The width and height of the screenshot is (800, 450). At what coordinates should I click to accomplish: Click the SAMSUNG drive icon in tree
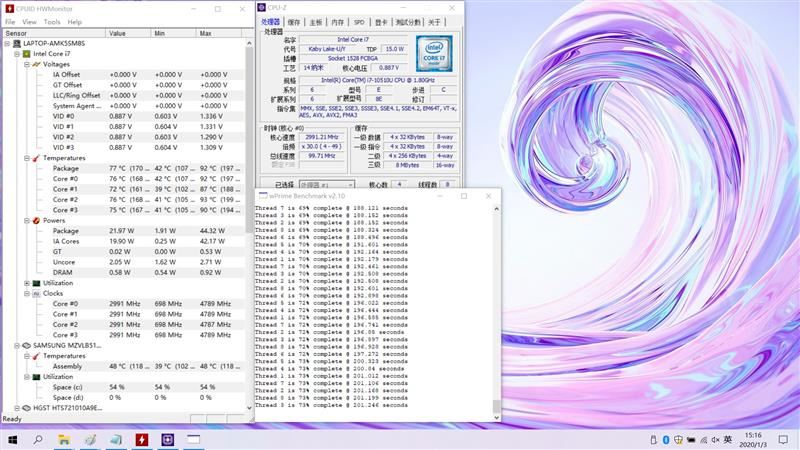[27, 345]
